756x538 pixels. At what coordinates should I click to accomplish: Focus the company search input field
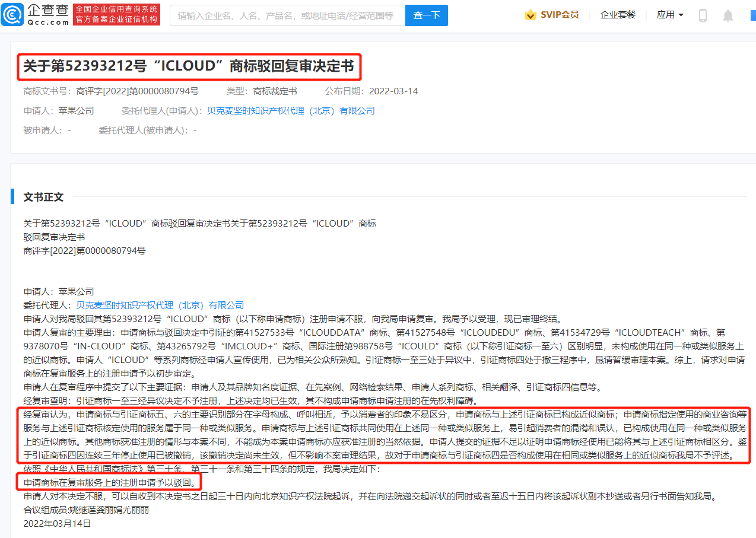[x=287, y=15]
